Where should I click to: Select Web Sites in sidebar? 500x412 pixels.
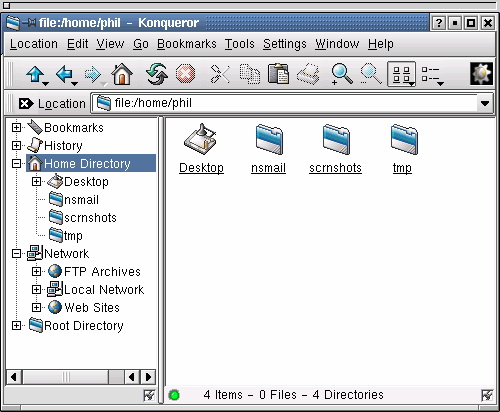(92, 307)
